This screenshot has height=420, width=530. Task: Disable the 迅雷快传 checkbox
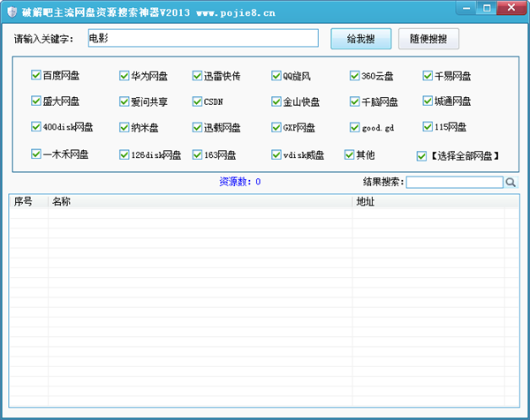point(197,76)
